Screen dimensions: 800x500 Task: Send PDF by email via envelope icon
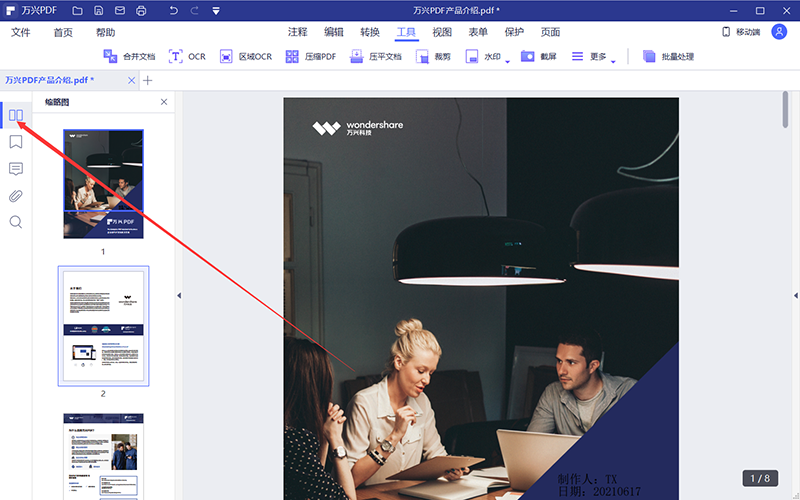pos(120,10)
